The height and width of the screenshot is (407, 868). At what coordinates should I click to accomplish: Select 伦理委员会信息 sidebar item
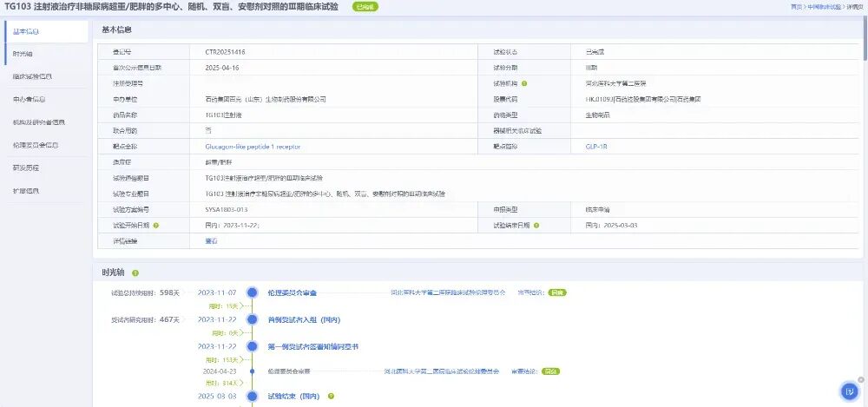36,145
